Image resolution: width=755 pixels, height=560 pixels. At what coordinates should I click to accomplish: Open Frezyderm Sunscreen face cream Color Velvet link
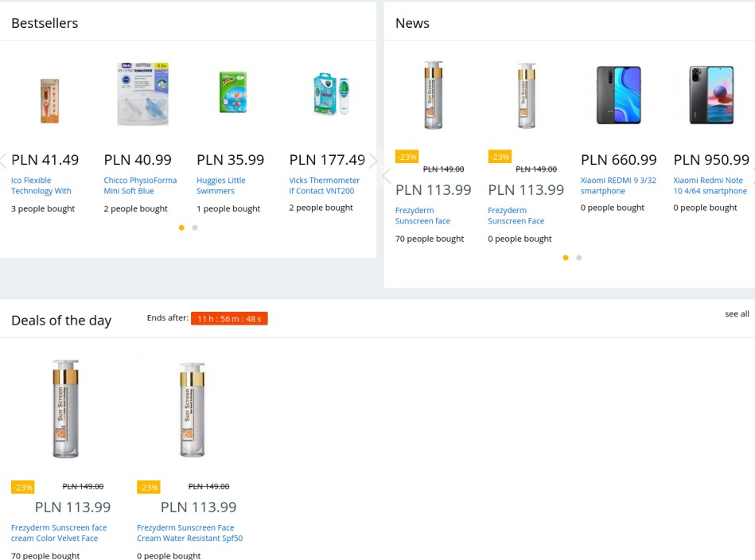click(x=59, y=533)
